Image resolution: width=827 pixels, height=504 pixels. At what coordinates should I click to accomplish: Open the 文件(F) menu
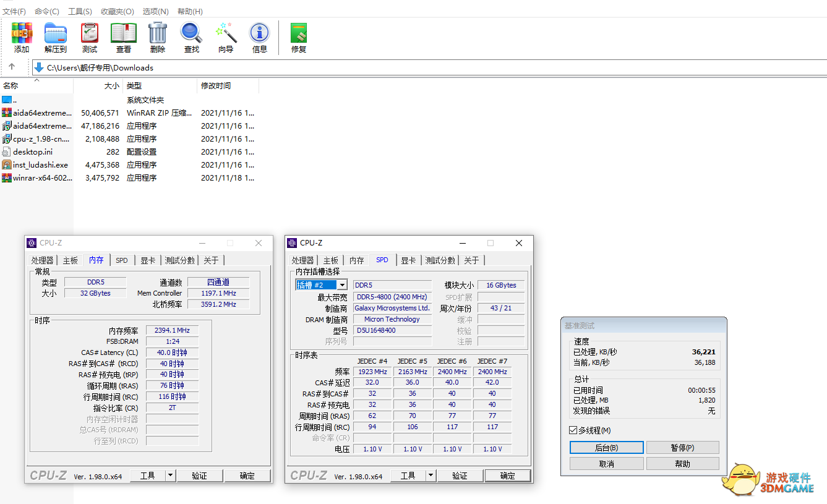pos(14,11)
